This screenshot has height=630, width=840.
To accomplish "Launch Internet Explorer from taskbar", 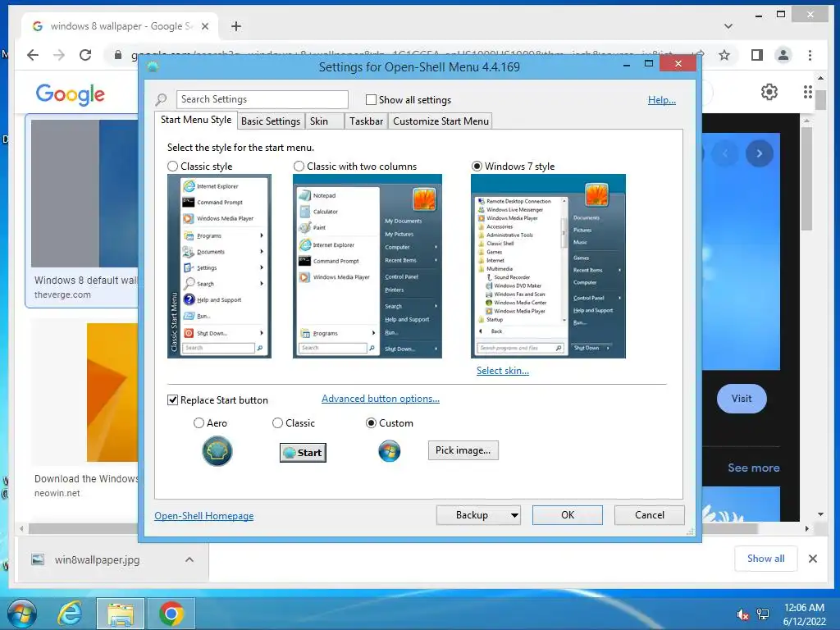I will 71,614.
